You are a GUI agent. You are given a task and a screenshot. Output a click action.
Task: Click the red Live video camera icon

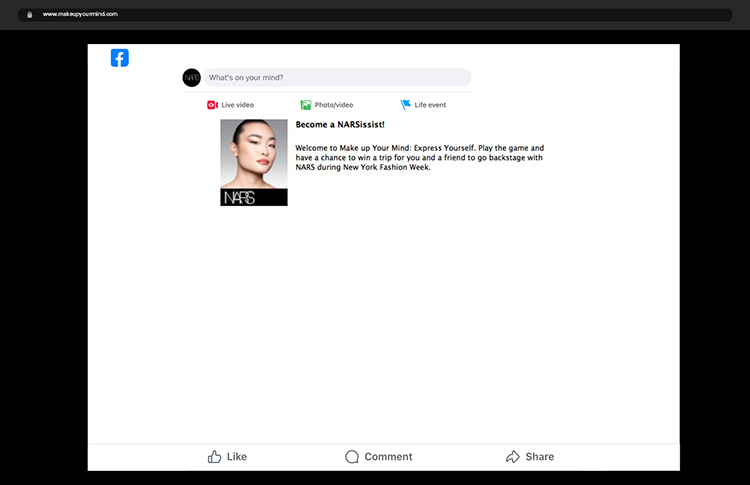[x=212, y=105]
